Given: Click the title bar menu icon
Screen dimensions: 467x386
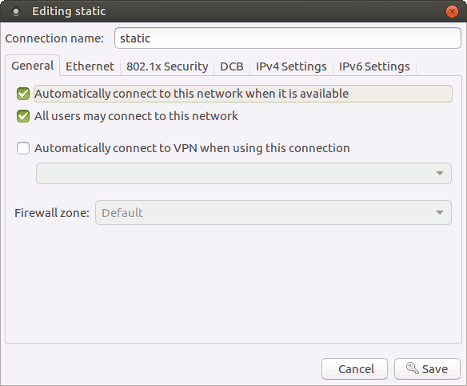Looking at the screenshot, I should tap(16, 12).
